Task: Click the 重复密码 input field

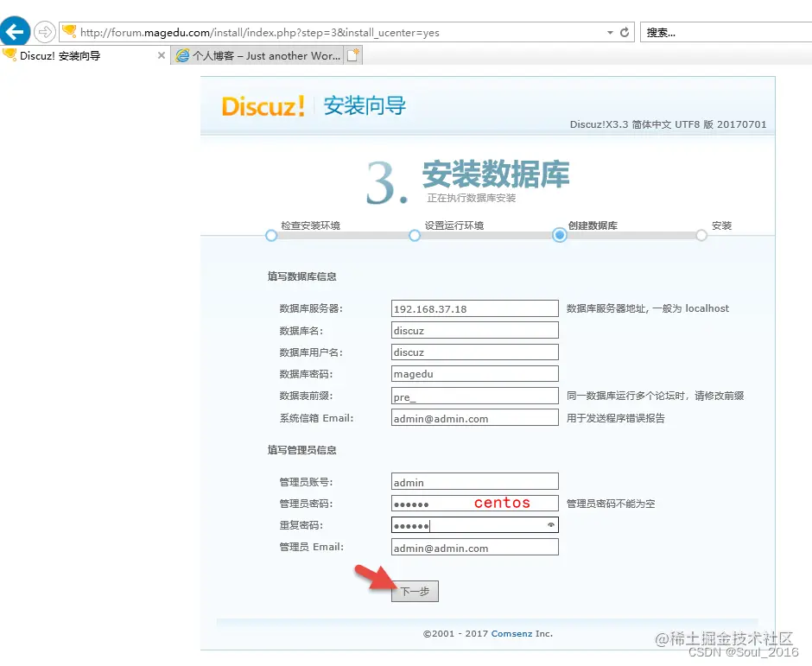Action: point(475,524)
